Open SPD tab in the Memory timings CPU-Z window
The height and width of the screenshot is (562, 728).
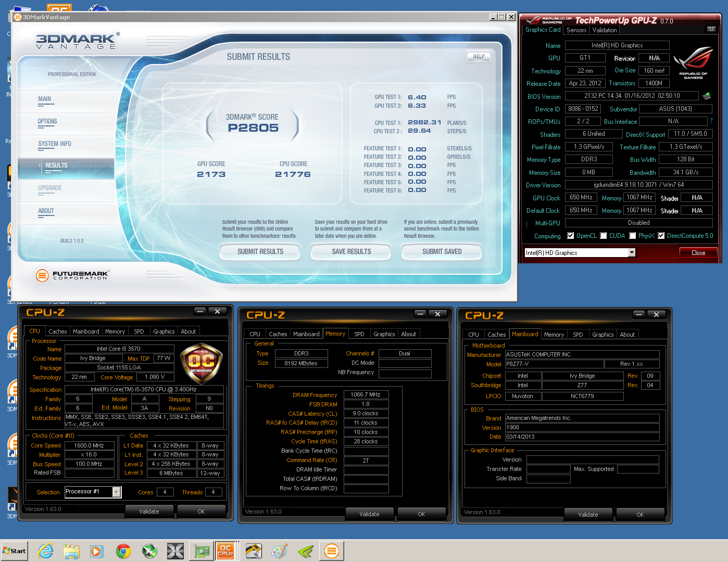[359, 334]
